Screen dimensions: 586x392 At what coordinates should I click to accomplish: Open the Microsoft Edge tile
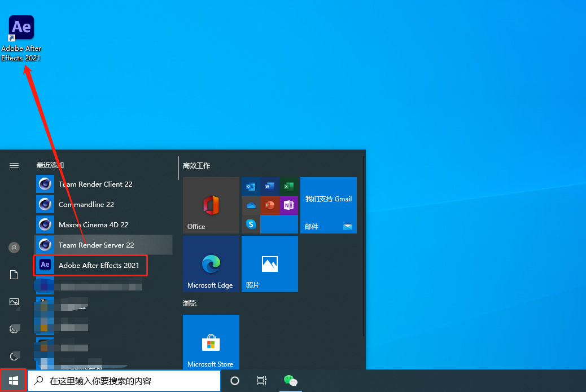(211, 264)
